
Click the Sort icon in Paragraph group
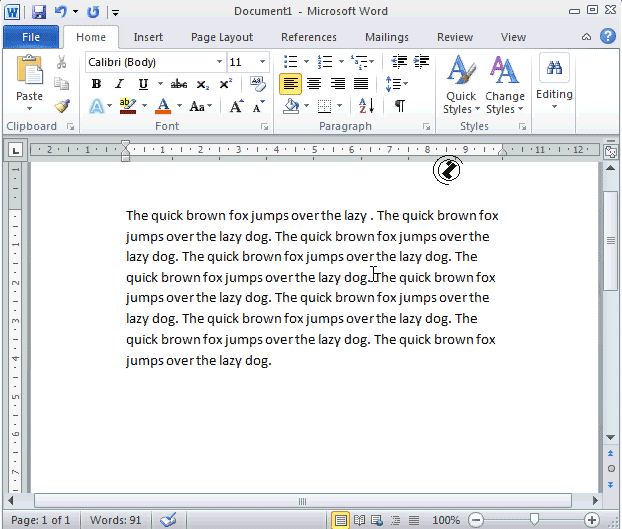pos(366,106)
